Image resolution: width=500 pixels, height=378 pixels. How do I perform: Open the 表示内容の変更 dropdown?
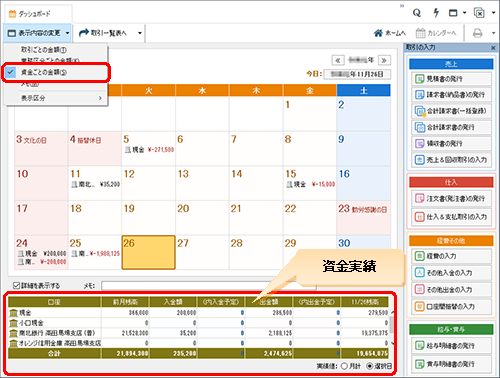(x=38, y=33)
